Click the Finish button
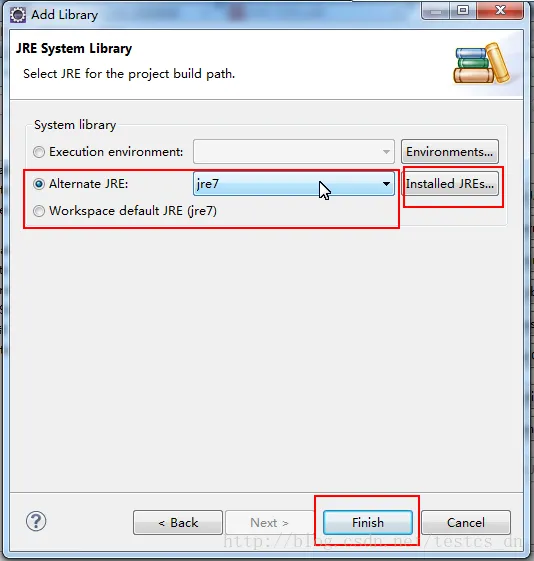 click(368, 523)
